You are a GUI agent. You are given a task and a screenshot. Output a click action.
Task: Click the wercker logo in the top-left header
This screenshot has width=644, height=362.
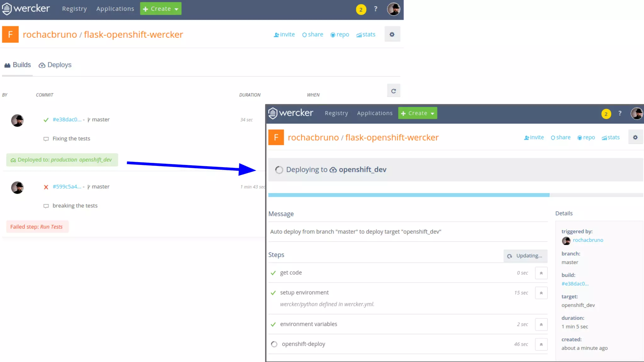pyautogui.click(x=26, y=8)
